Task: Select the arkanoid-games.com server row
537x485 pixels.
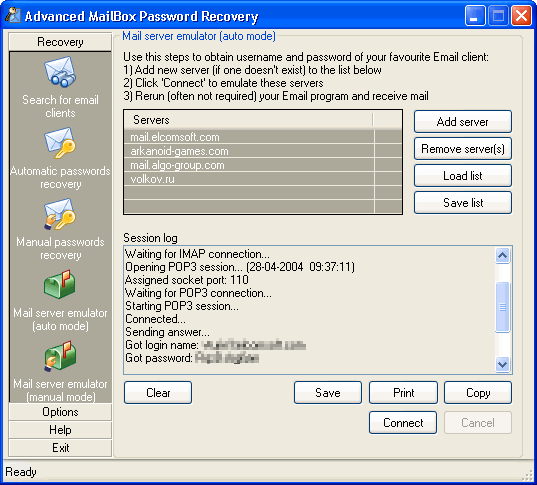Action: (263, 151)
